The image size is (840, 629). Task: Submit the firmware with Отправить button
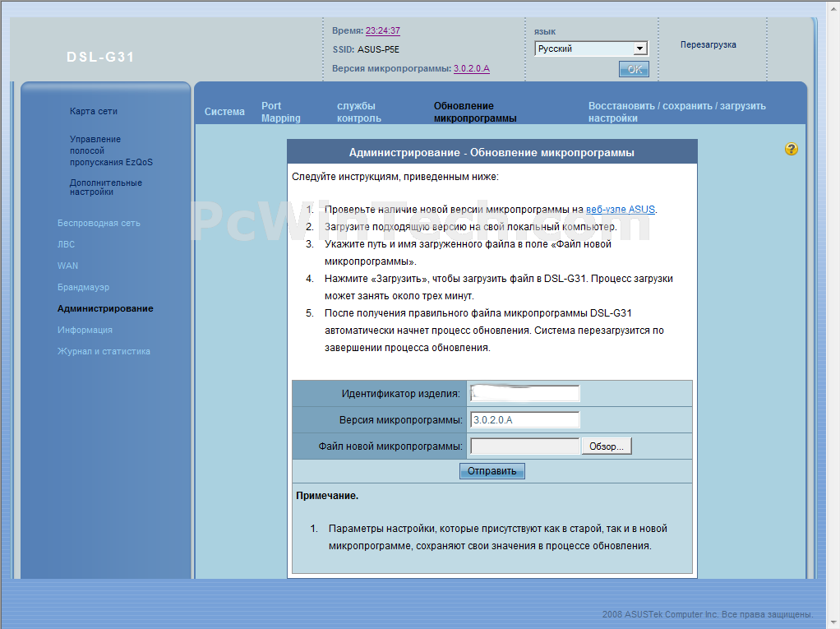click(x=492, y=471)
